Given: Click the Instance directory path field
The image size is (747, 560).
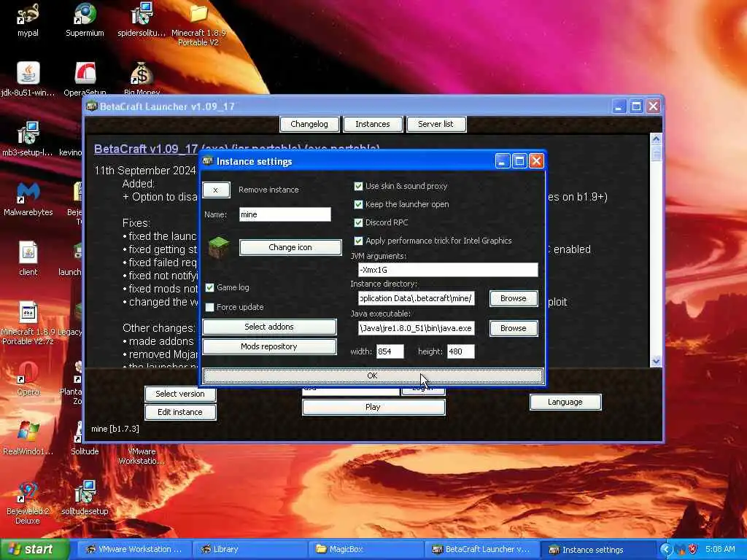Looking at the screenshot, I should coord(416,298).
